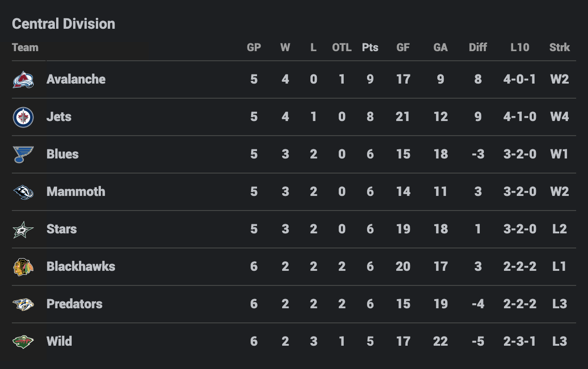Sort table by GP column header

(254, 47)
